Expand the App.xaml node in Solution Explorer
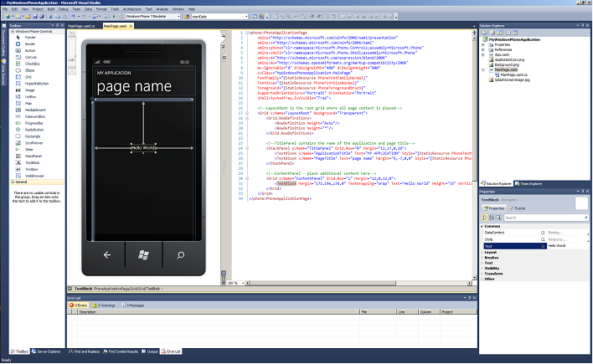Viewport: 593px width, 364px height. [483, 54]
